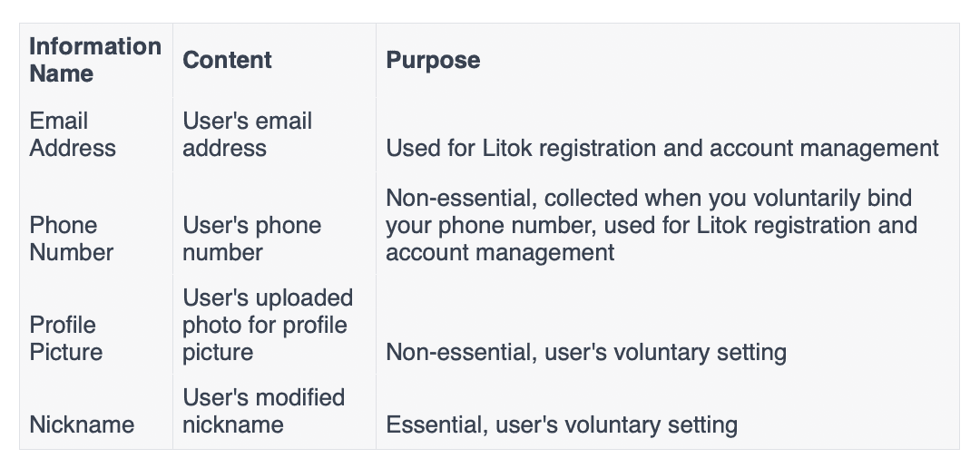The height and width of the screenshot is (468, 980).
Task: Click the word Name in header
Action: 62,73
